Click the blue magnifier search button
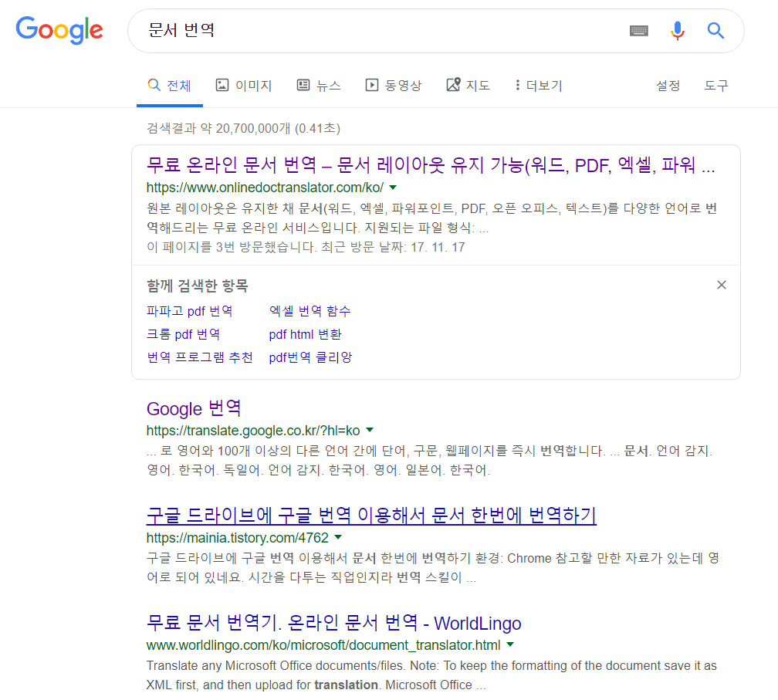Screen dimensions: 778x700 point(715,31)
